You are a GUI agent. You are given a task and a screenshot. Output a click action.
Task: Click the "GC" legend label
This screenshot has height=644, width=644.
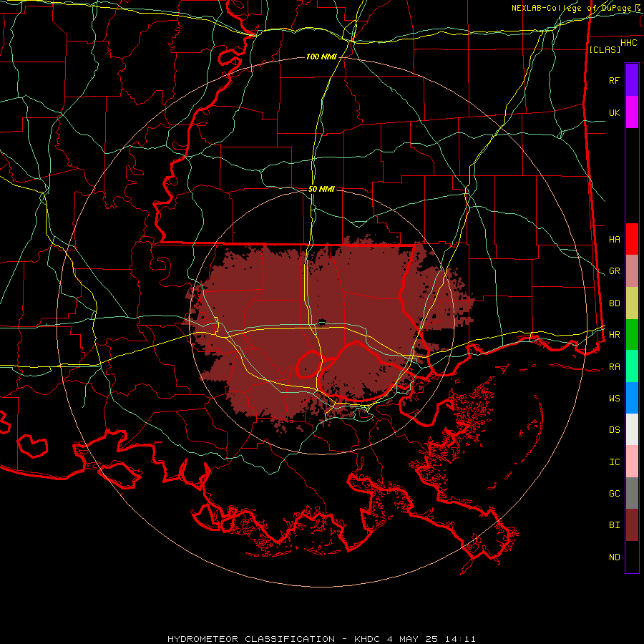coord(614,494)
